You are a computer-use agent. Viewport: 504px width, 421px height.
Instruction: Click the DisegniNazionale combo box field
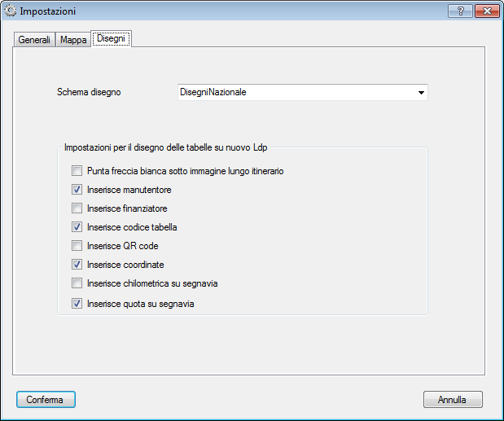click(x=293, y=93)
